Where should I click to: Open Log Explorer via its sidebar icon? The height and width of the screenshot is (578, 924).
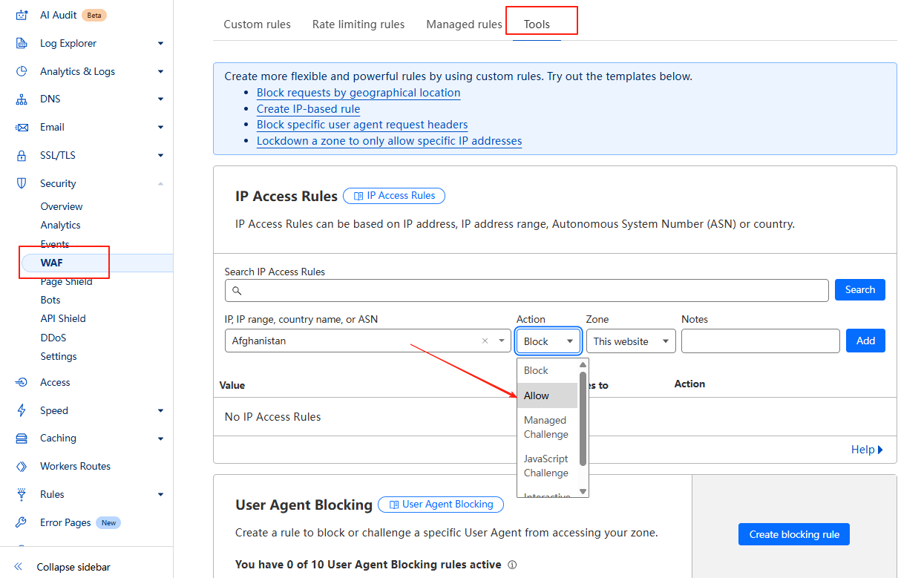pyautogui.click(x=23, y=43)
